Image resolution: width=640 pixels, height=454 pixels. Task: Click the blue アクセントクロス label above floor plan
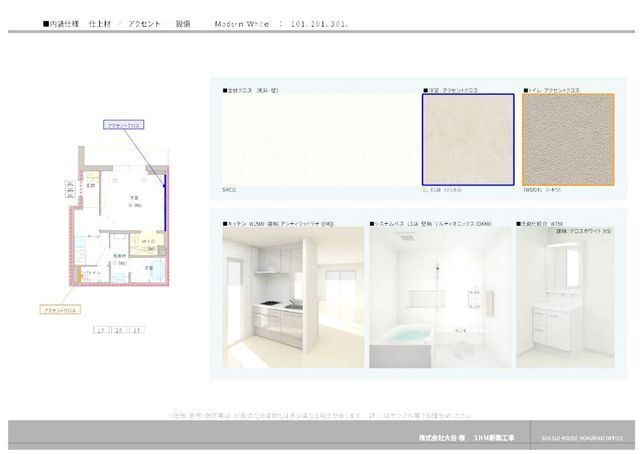tap(124, 124)
